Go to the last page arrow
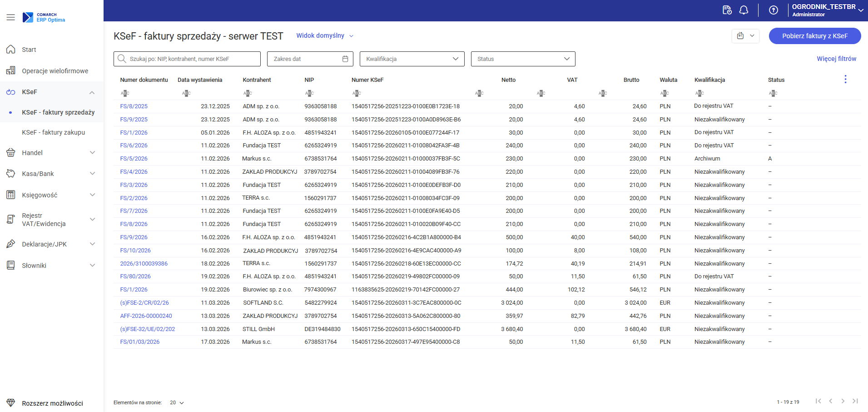This screenshot has height=412, width=868. pyautogui.click(x=855, y=401)
